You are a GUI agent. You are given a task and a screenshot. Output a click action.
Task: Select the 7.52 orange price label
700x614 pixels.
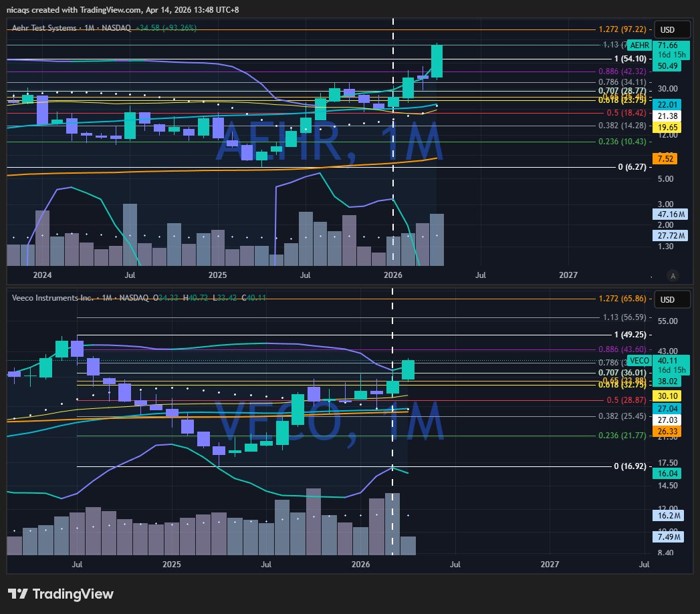pyautogui.click(x=665, y=159)
